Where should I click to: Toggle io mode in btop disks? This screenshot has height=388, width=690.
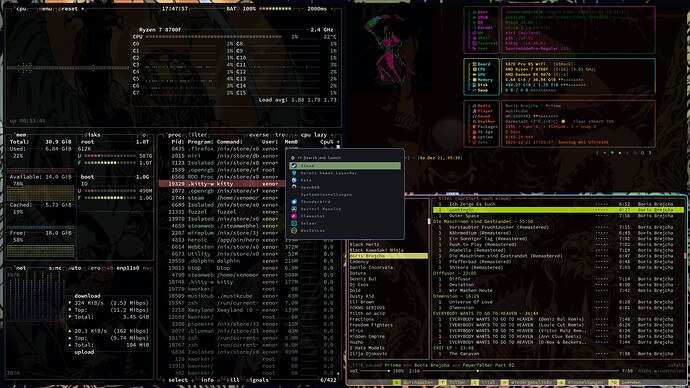point(143,135)
